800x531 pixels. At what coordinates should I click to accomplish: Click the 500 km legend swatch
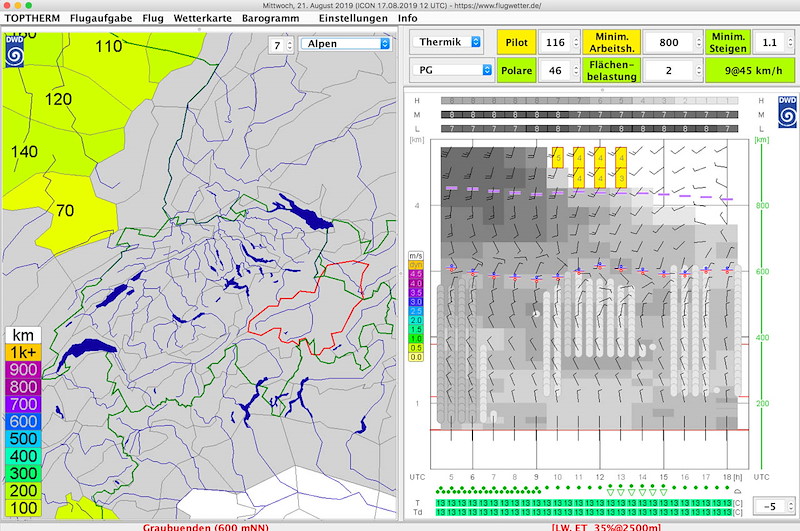(x=23, y=439)
